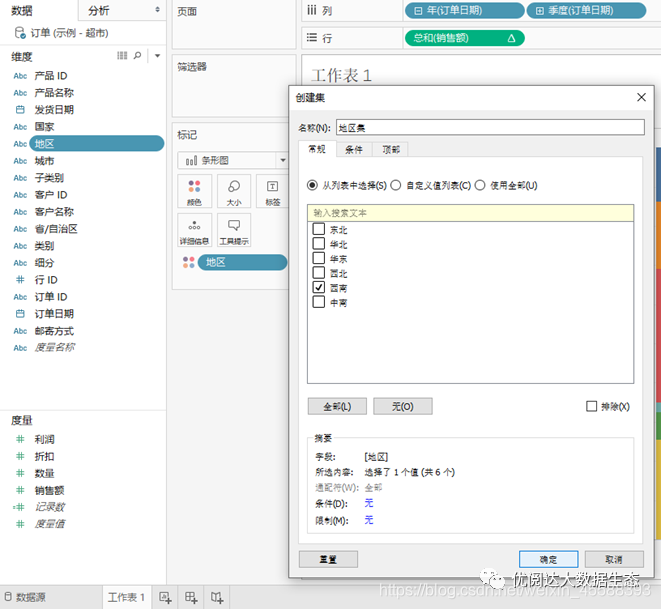This screenshot has width=661, height=609.
Task: Check the 华北 region checkbox
Action: coord(319,243)
